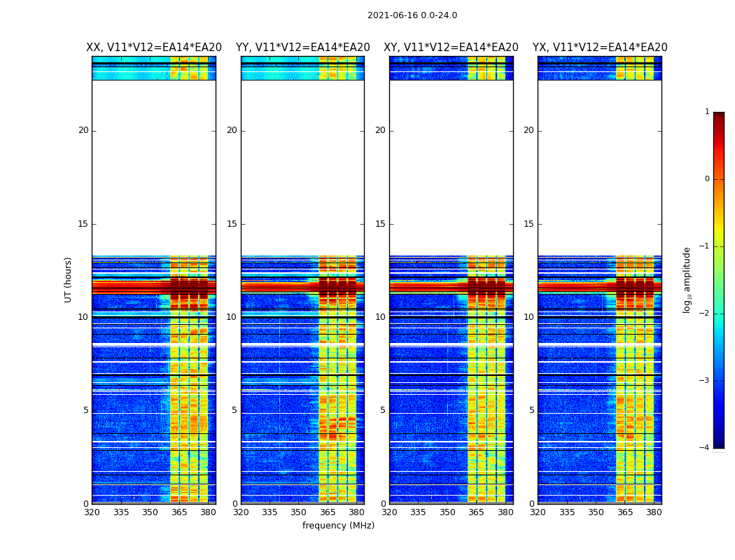Click the white data gap in XX panel
This screenshot has width=735, height=560.
pos(154,168)
